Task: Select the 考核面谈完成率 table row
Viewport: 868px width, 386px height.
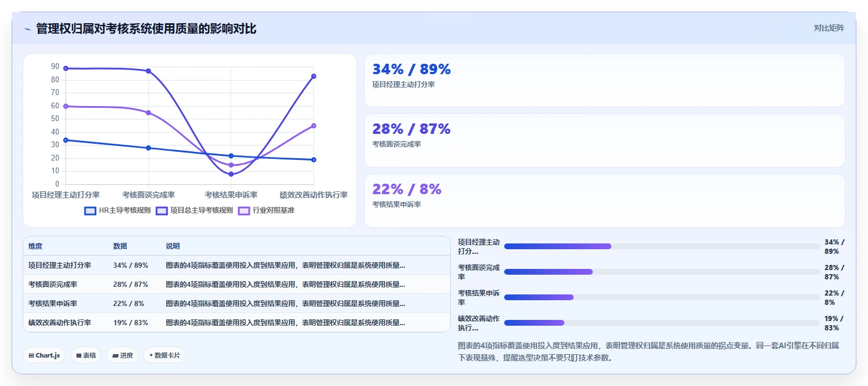Action: pos(236,285)
